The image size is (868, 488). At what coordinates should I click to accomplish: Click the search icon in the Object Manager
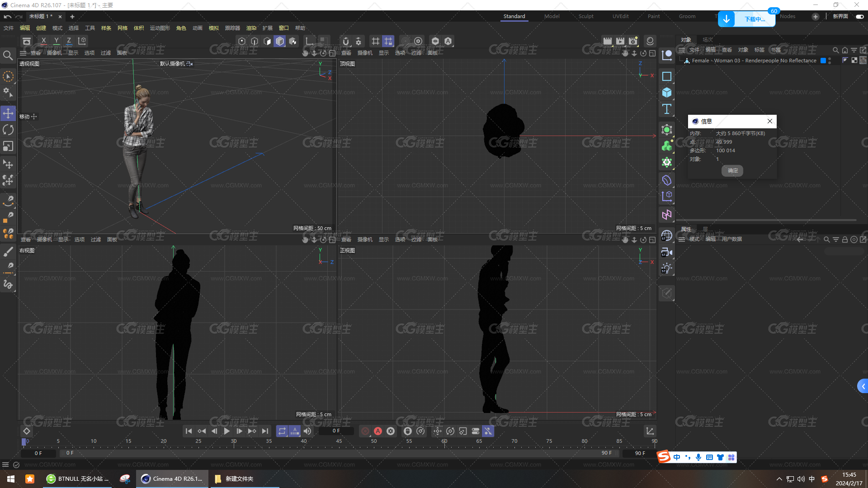[836, 50]
